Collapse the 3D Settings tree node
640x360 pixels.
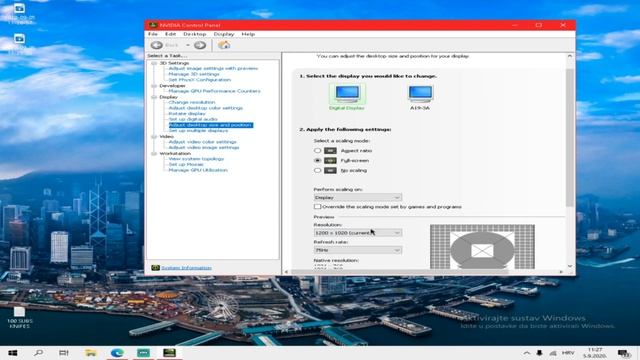click(154, 63)
